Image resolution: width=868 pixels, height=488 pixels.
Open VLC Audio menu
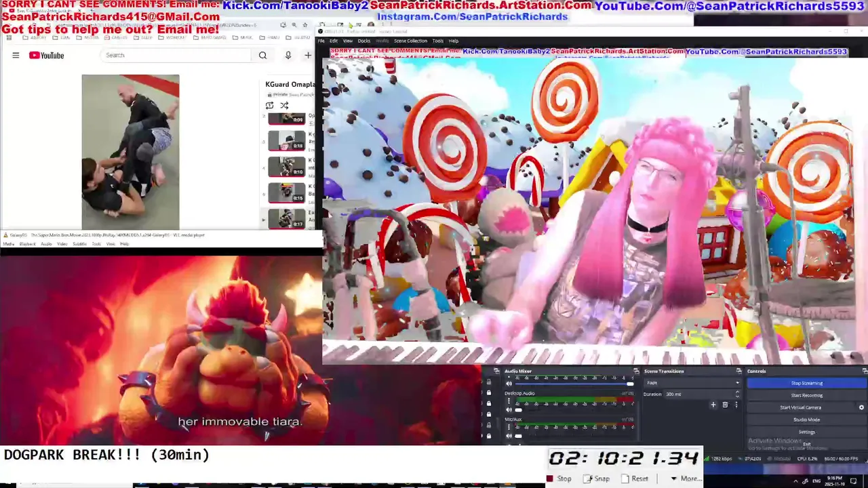[46, 244]
